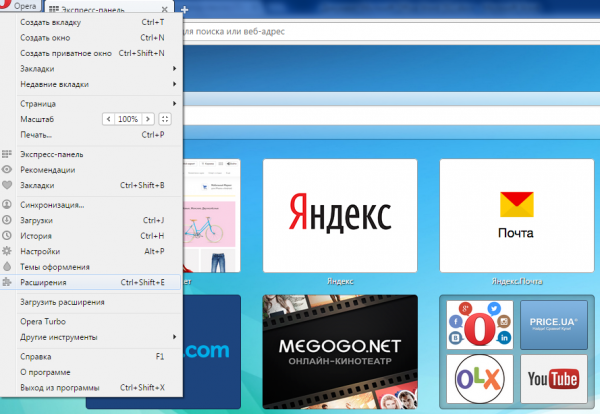Click the puzzle icon beside Расширения
Viewport: 600px width, 414px height.
7,282
